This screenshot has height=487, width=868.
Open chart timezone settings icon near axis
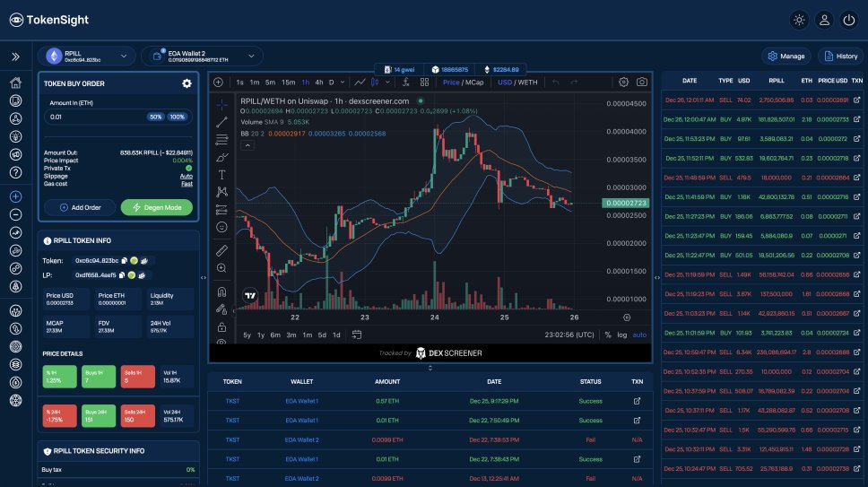coord(627,317)
